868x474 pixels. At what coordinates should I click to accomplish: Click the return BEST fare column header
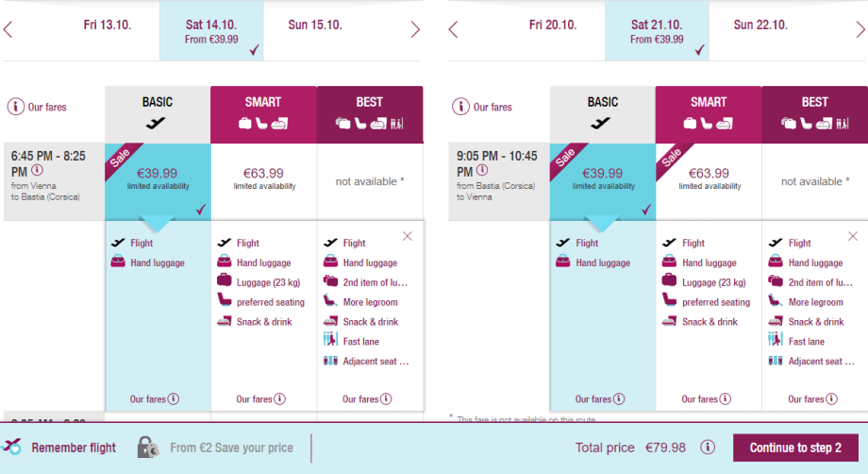(x=814, y=112)
